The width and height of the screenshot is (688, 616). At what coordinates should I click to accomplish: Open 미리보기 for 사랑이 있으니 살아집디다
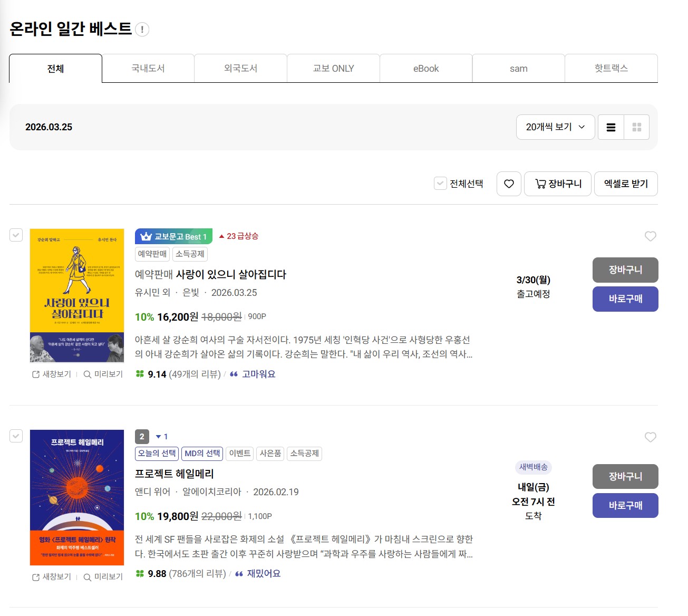tap(103, 374)
